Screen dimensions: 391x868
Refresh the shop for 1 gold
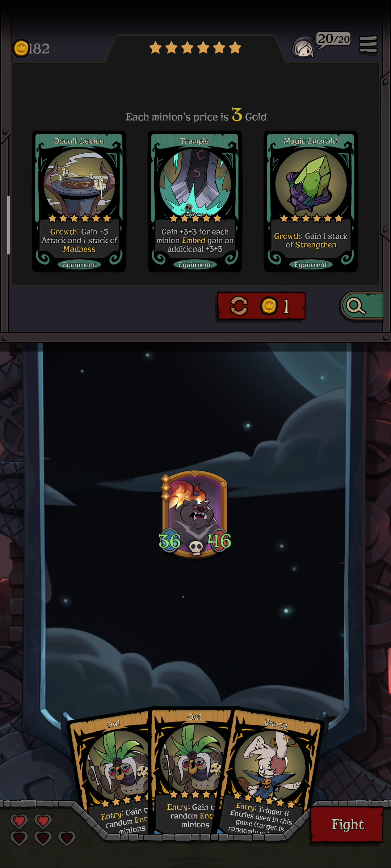pyautogui.click(x=261, y=306)
